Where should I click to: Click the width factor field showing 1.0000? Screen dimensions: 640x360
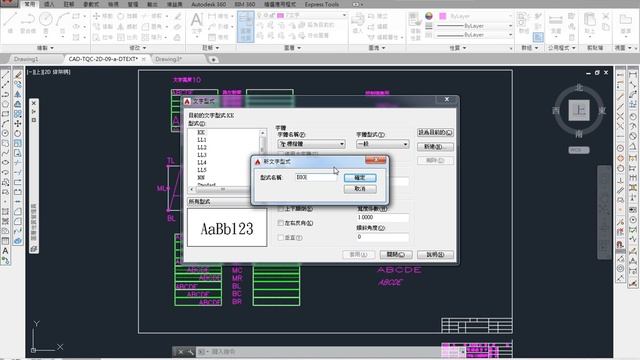click(382, 218)
